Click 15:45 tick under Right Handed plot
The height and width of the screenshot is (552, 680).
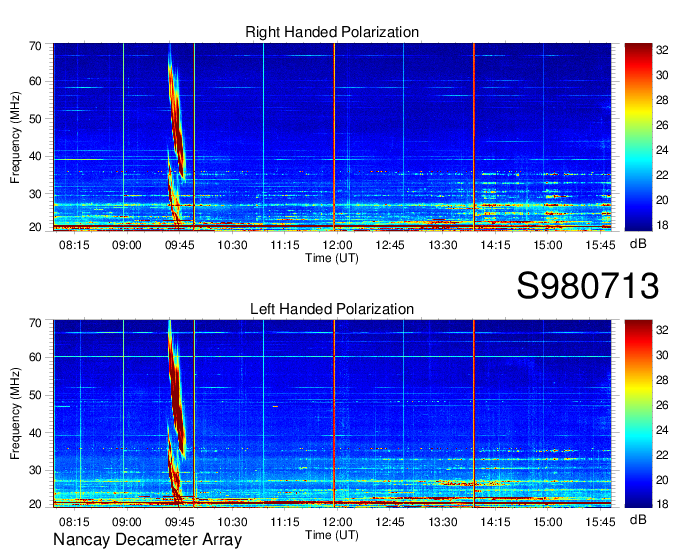point(600,245)
